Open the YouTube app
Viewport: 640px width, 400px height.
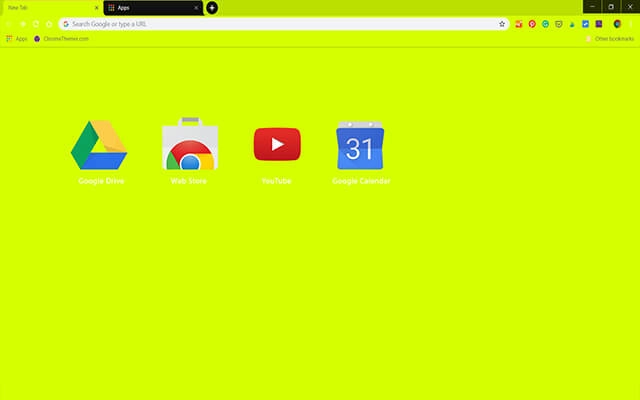point(277,144)
